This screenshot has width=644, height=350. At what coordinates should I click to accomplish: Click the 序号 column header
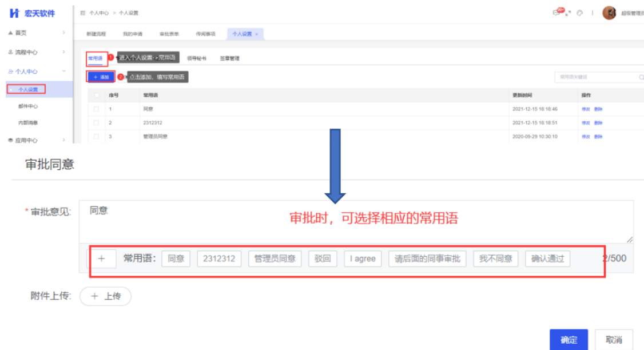point(114,96)
